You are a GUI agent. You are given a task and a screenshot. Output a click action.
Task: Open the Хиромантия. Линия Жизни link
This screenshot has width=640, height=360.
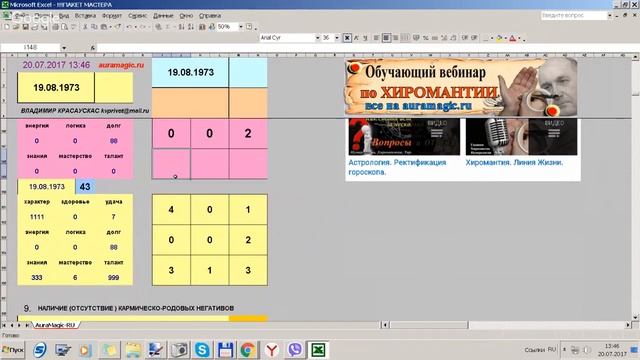[514, 162]
